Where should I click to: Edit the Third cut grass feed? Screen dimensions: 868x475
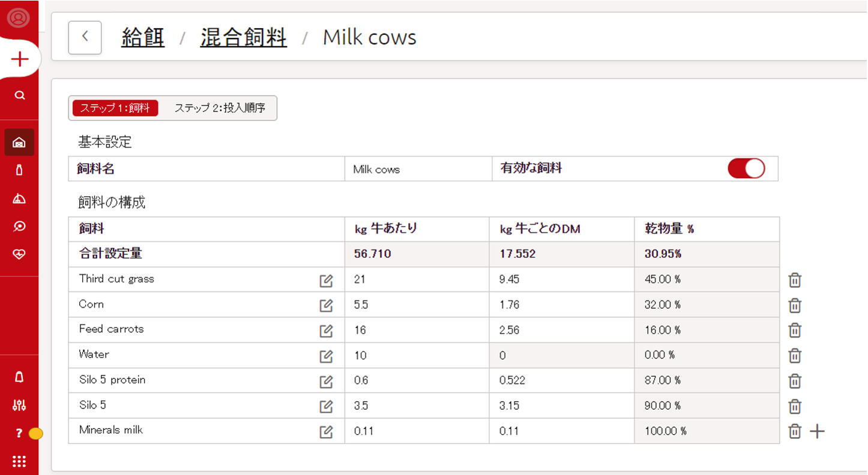click(x=326, y=280)
